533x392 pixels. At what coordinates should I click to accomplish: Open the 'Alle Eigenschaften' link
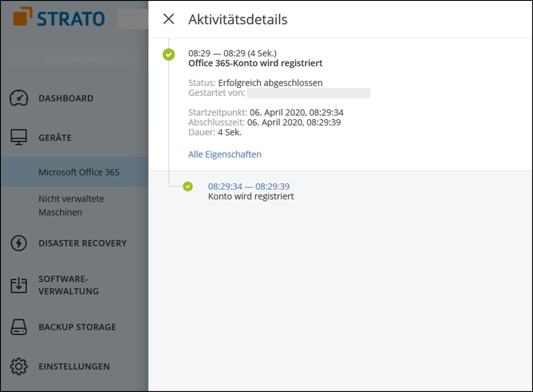pos(224,154)
